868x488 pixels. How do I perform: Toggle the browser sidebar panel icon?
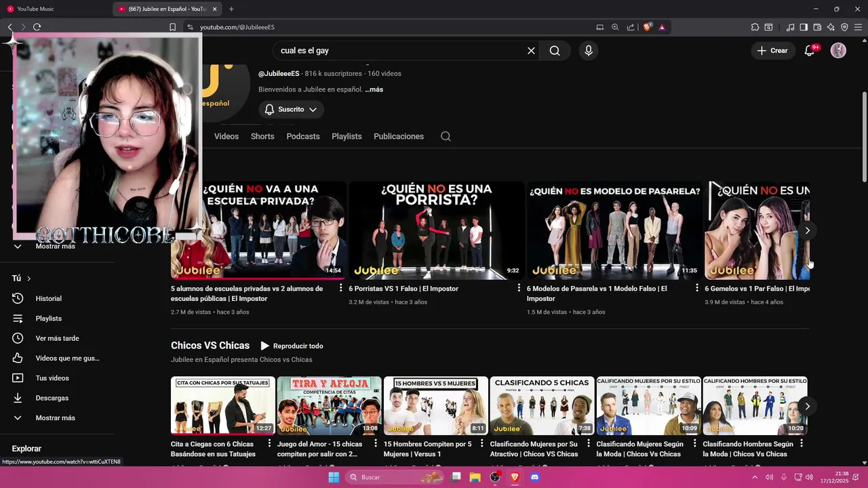coord(804,27)
